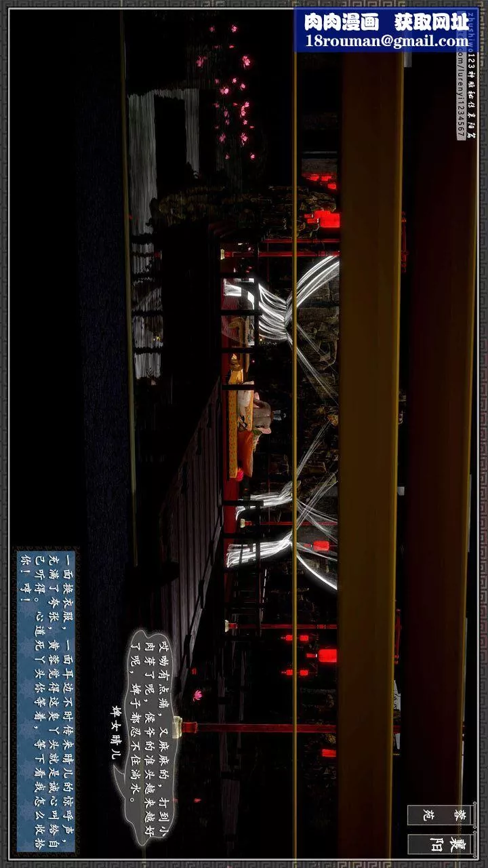The height and width of the screenshot is (868, 488).
Task: Click the lit pavilion in the picture
Action: 281,420
